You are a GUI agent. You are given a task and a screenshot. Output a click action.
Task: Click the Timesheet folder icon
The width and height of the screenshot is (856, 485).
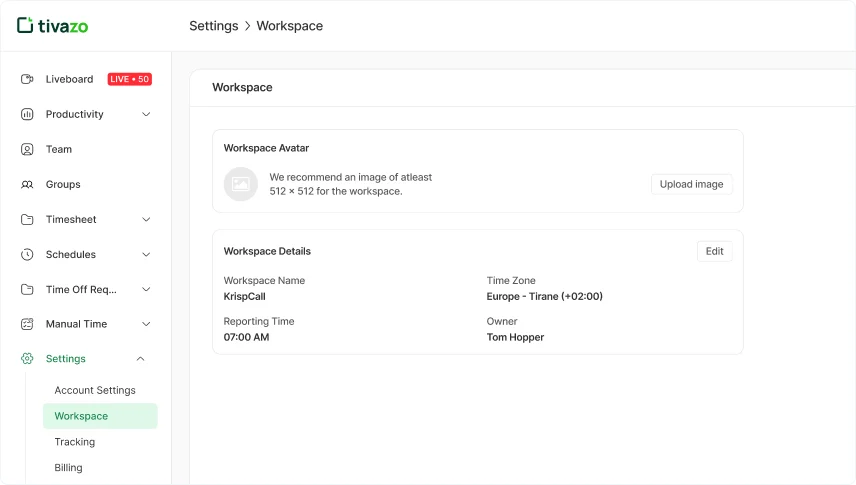coord(27,219)
